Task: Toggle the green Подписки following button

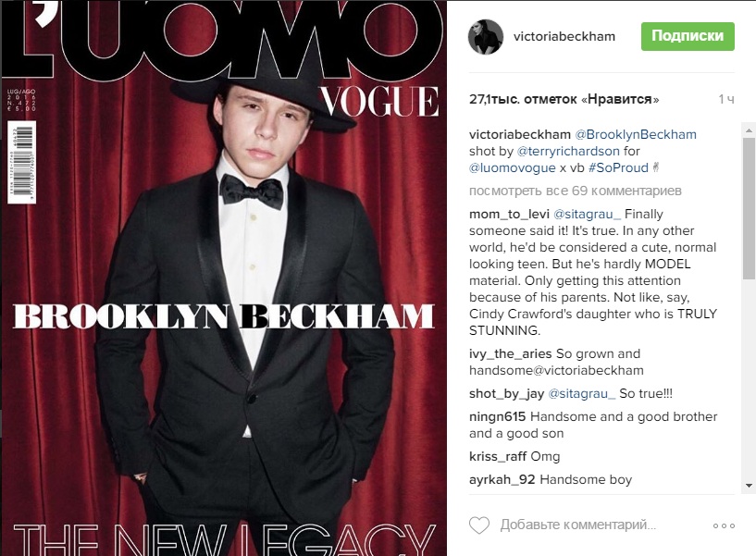Action: point(688,36)
